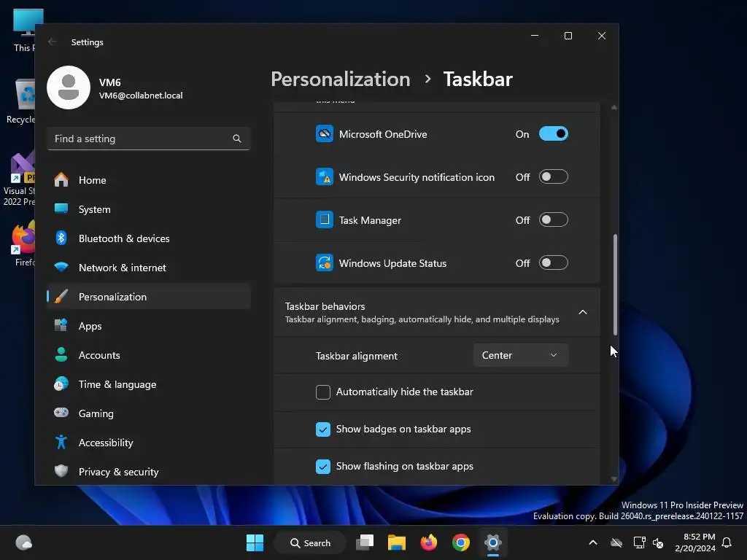Click the network tray icon
Screen dimensions: 747x560
click(639, 542)
